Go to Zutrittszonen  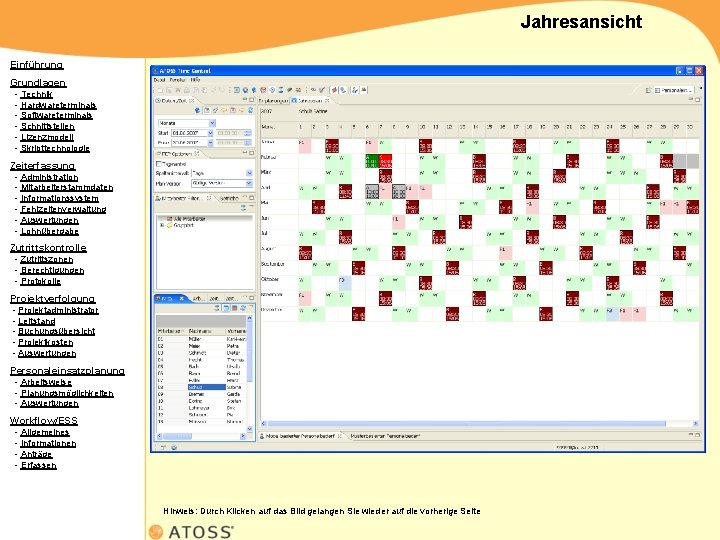tap(46, 259)
